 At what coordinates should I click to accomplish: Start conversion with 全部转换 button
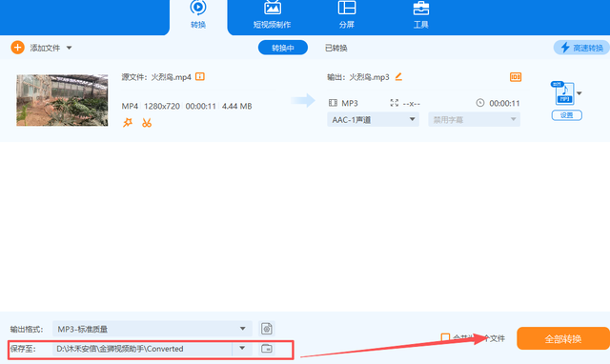[x=563, y=338]
